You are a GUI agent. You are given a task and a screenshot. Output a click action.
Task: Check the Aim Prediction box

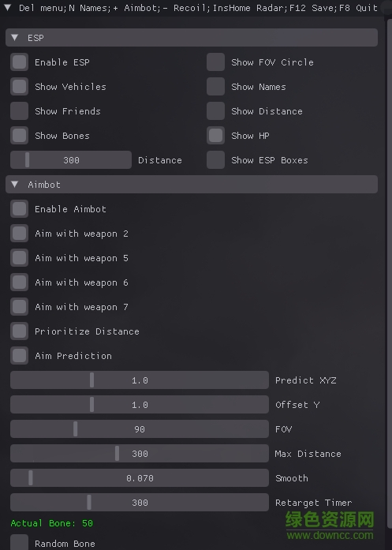coord(19,356)
